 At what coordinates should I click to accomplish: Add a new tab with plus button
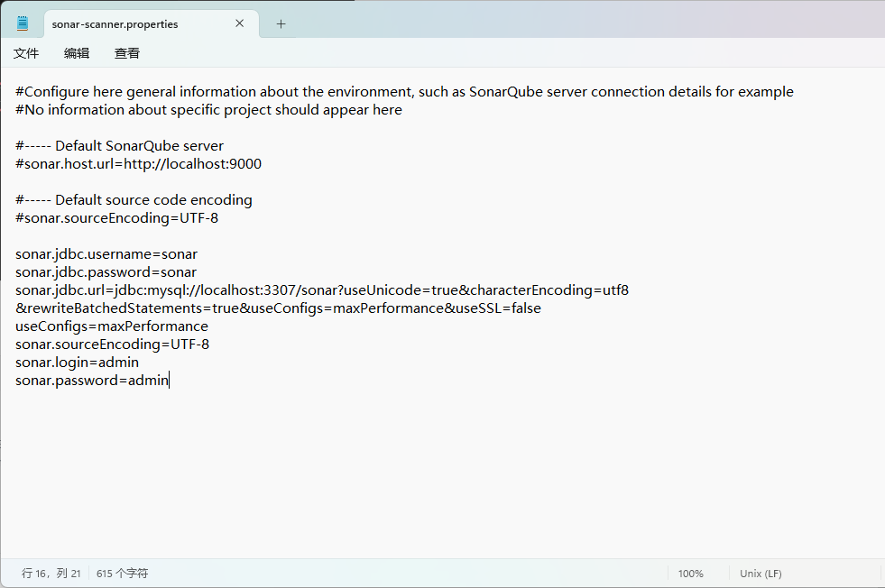tap(281, 23)
